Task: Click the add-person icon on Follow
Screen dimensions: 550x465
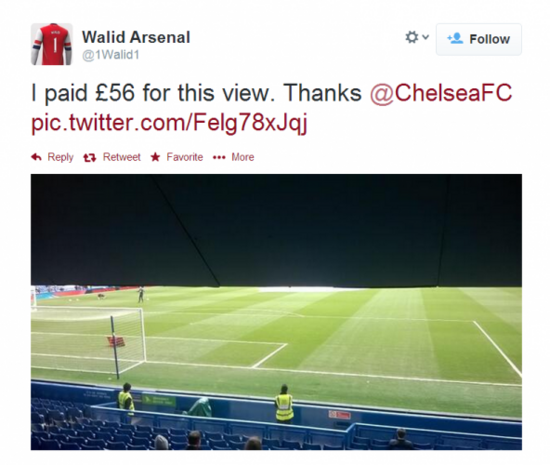Action: [456, 38]
